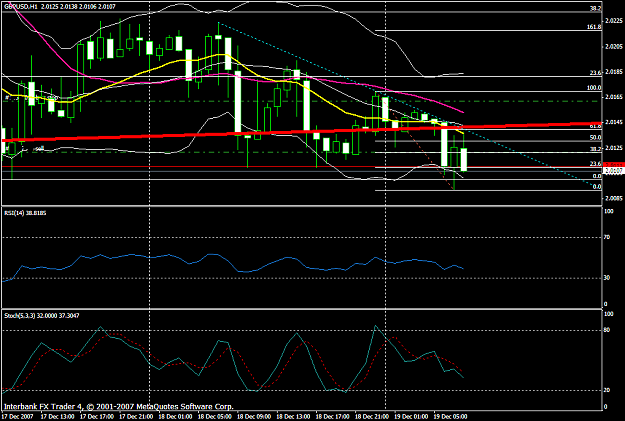Viewport: 625px width, 421px height.
Task: Click the 2.0145 price axis label
Action: (x=614, y=122)
